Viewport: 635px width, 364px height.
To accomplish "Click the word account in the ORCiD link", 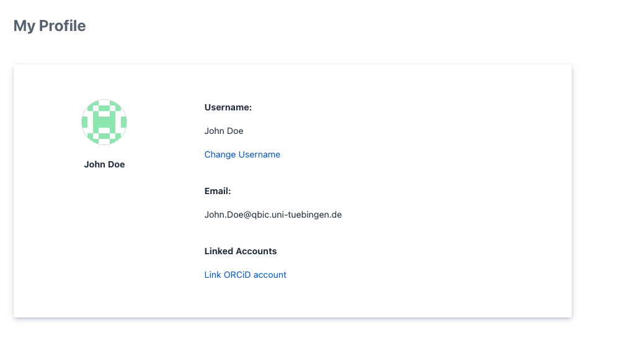I will tap(270, 275).
